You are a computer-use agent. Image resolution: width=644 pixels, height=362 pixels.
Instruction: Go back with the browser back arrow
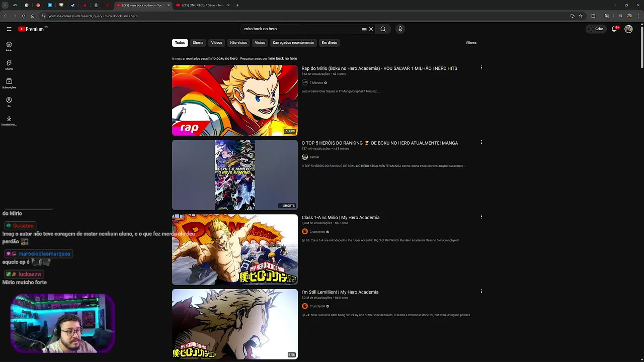[x=5, y=16]
